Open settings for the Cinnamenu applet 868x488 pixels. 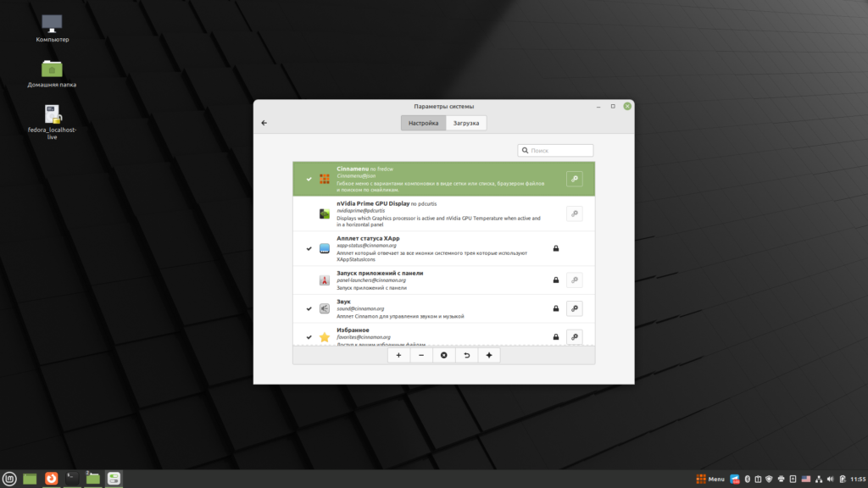(574, 179)
